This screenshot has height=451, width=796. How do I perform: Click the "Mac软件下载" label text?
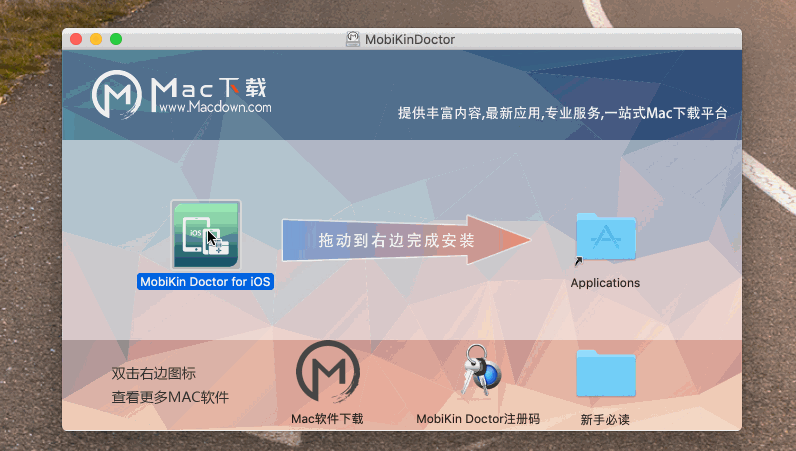[x=327, y=419]
